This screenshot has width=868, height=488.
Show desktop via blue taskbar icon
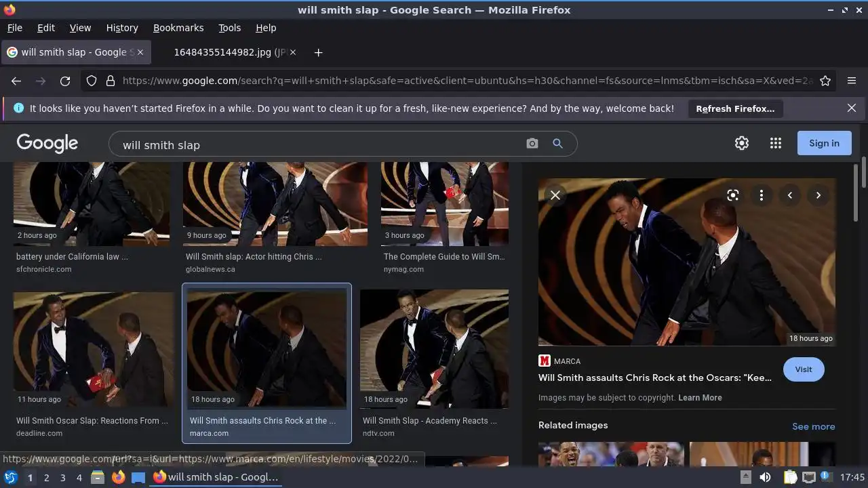(138, 477)
